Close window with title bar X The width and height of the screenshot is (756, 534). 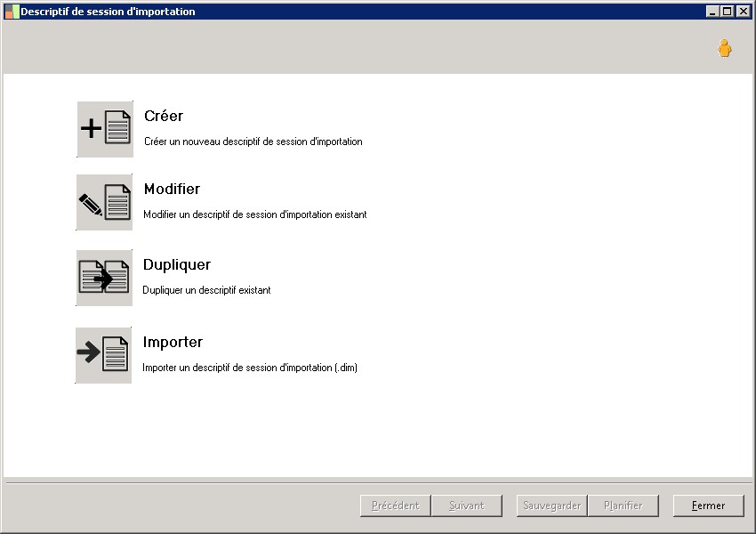743,12
